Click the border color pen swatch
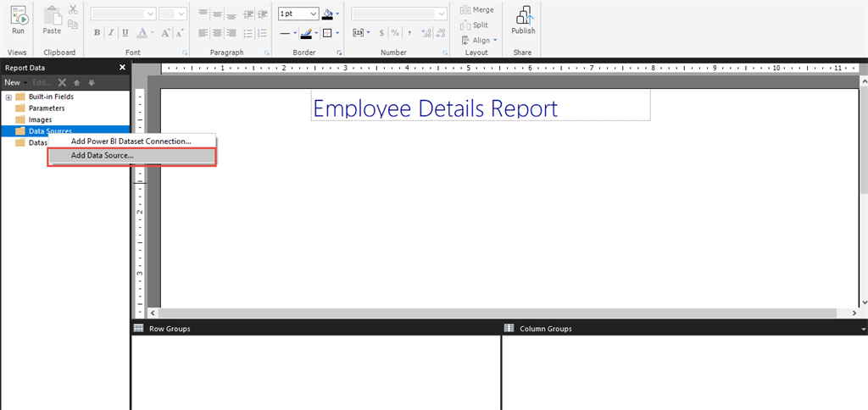Viewport: 868px width, 410px height. [306, 33]
